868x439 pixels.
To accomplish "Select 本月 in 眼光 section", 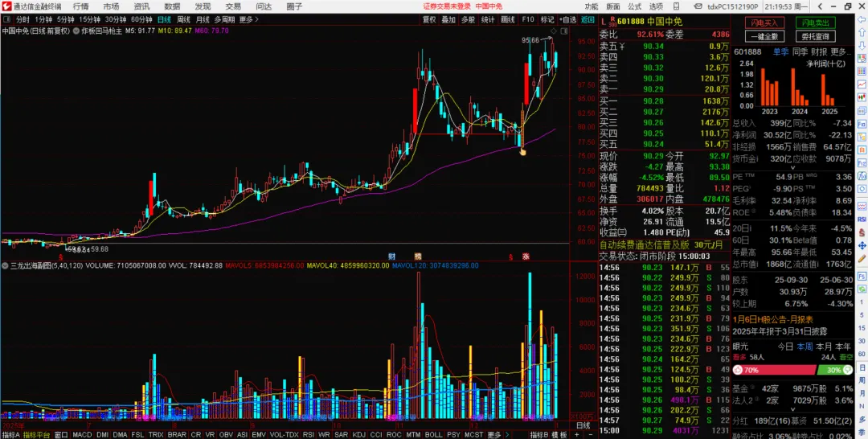I will click(x=825, y=347).
